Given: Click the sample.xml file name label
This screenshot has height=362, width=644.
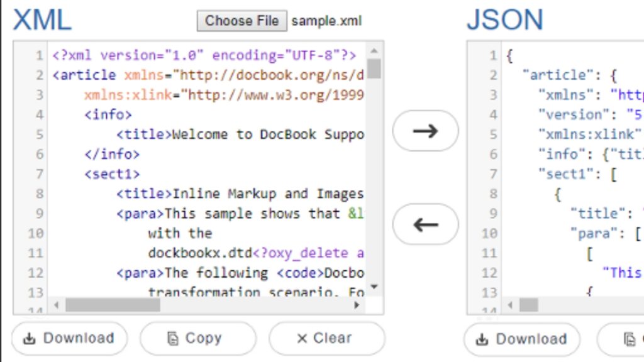Looking at the screenshot, I should point(326,21).
